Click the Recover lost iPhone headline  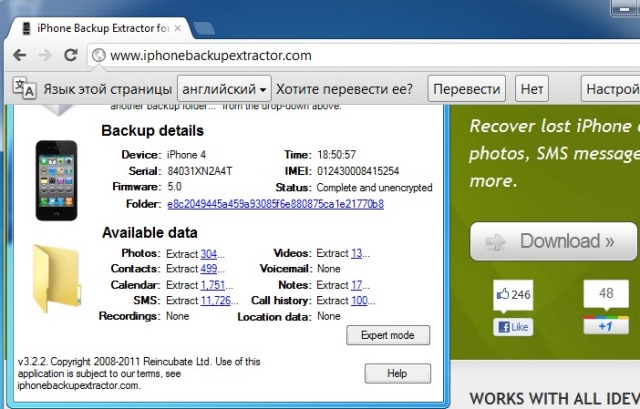tap(554, 153)
